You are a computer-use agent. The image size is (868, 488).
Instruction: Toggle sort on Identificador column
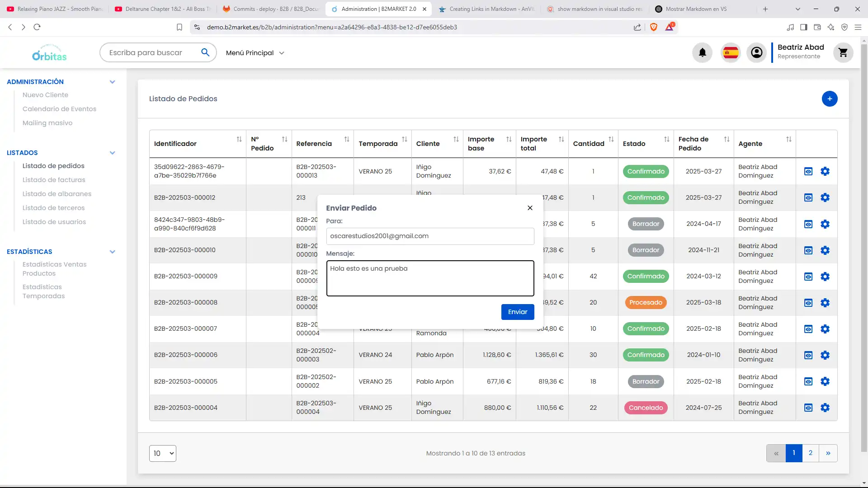pos(239,139)
